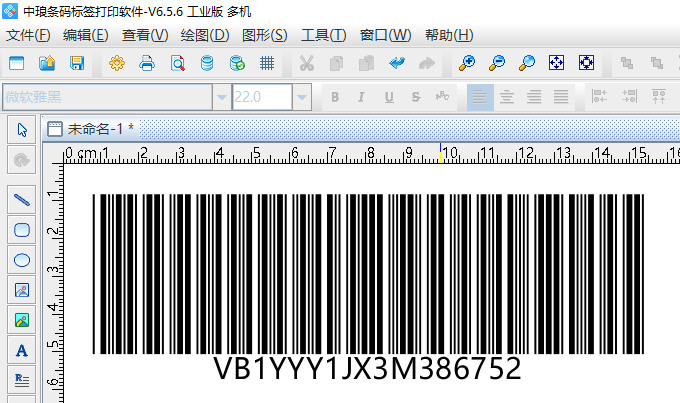This screenshot has width=680, height=403.
Task: Click align objects left icon
Action: (599, 96)
